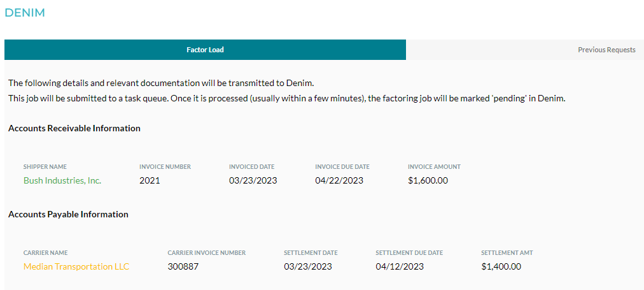Select invoiced date 03/23/2023 value
This screenshot has width=644, height=290.
253,180
